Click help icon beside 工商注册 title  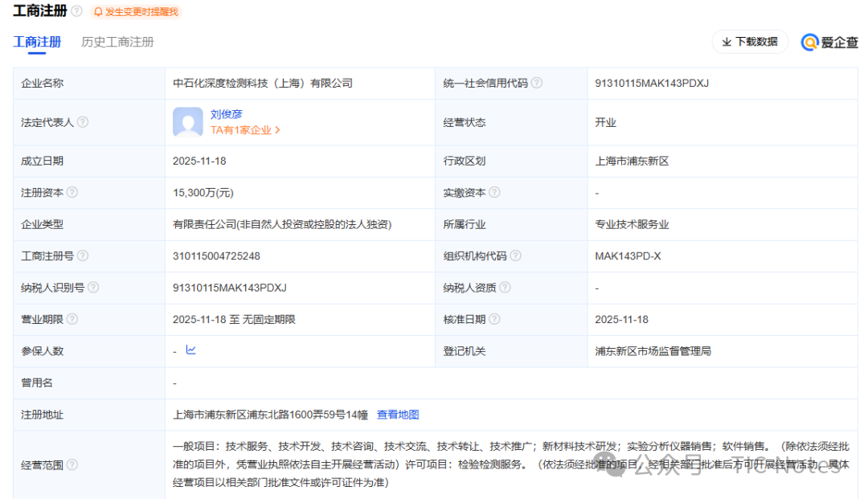[76, 11]
